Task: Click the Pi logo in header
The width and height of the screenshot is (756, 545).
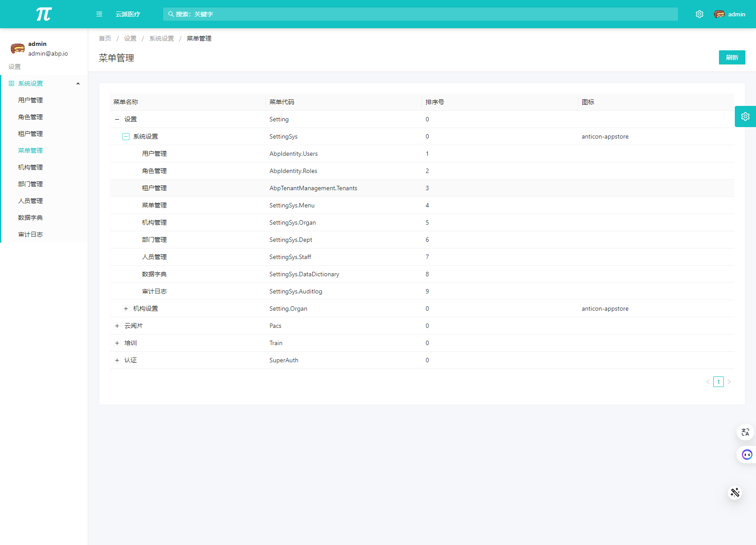Action: click(44, 14)
